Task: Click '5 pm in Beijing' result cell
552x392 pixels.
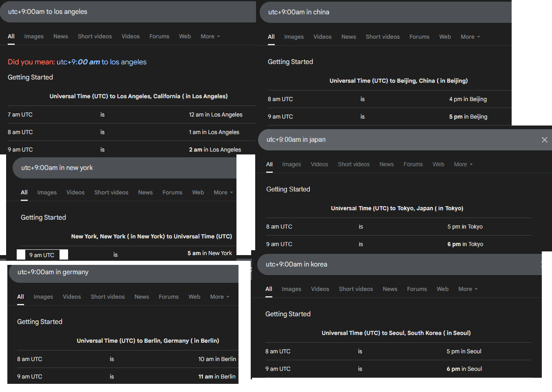Action: pos(468,117)
